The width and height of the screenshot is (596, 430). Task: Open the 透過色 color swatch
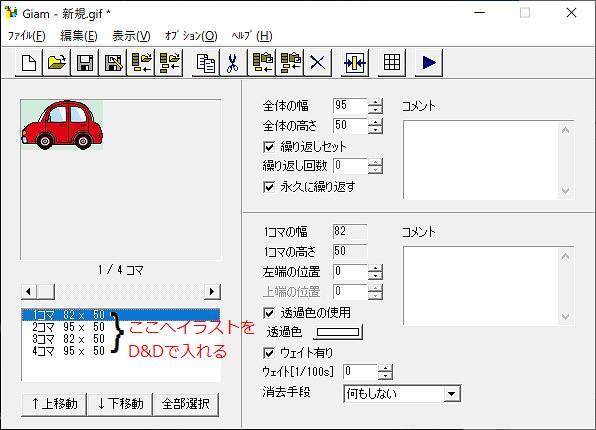click(x=338, y=332)
